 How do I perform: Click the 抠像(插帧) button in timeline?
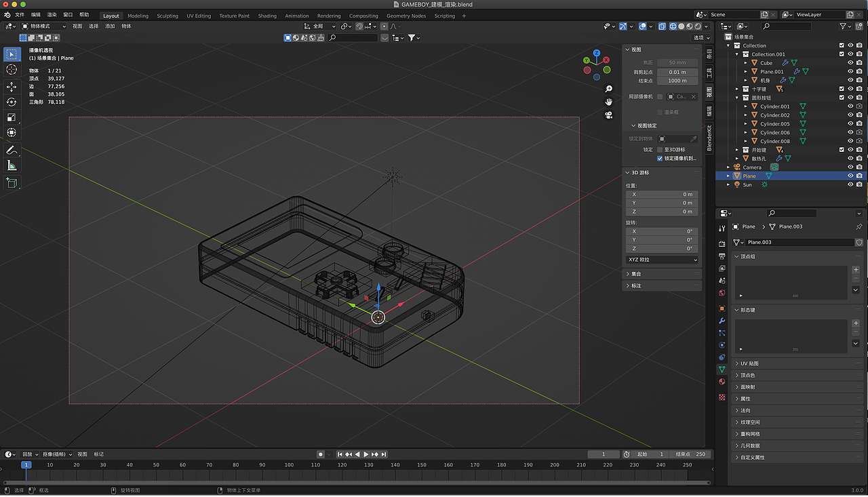coord(57,454)
